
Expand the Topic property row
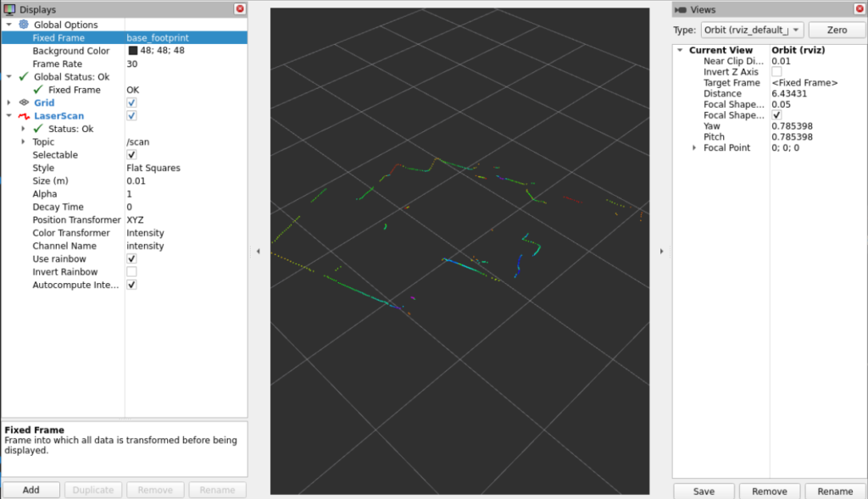[23, 142]
